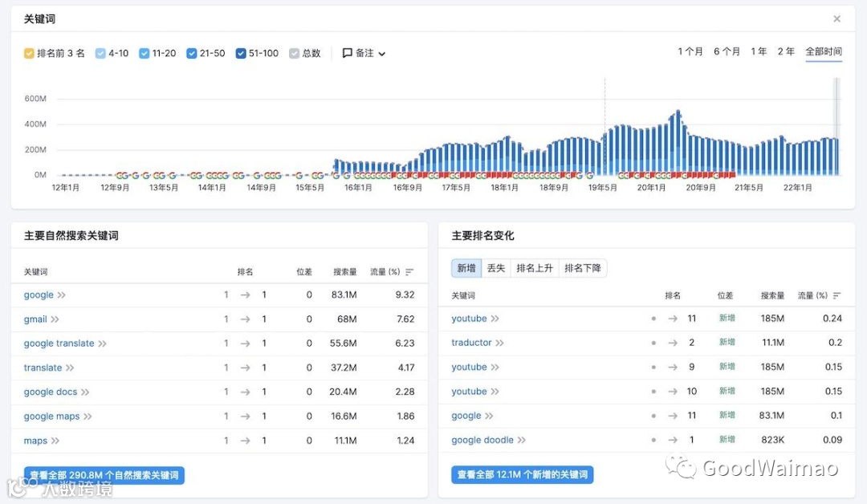
Task: Switch to the 排名下降 tab
Action: (583, 268)
